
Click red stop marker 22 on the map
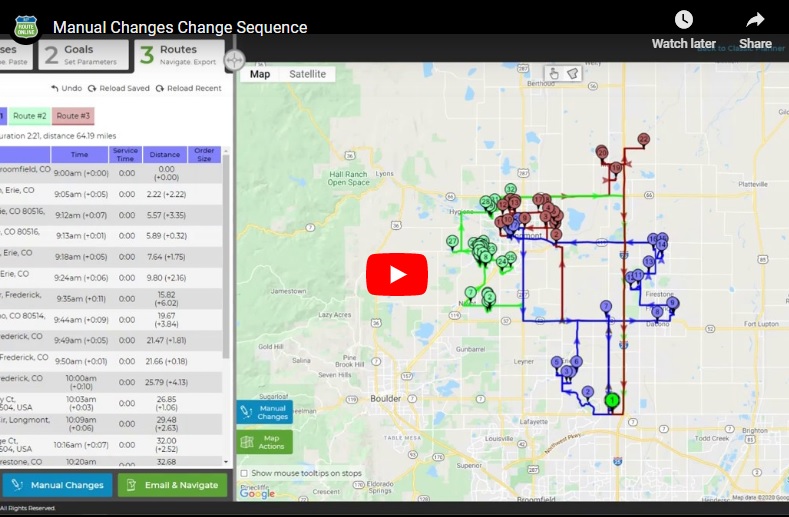[x=643, y=139]
